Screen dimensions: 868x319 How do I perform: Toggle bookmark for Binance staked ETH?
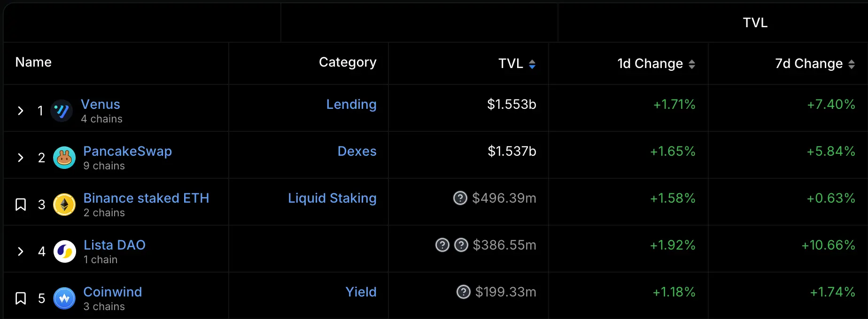(x=21, y=205)
